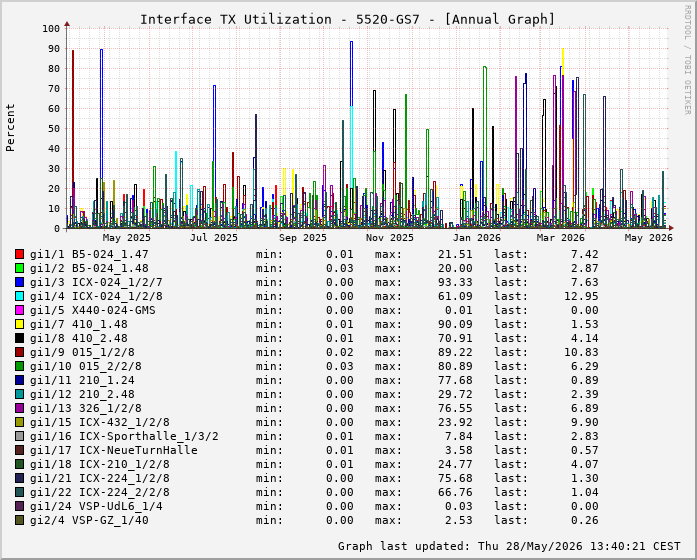697x560 pixels.
Task: Click last value 9.90 for gi1/15
Action: pos(585,422)
